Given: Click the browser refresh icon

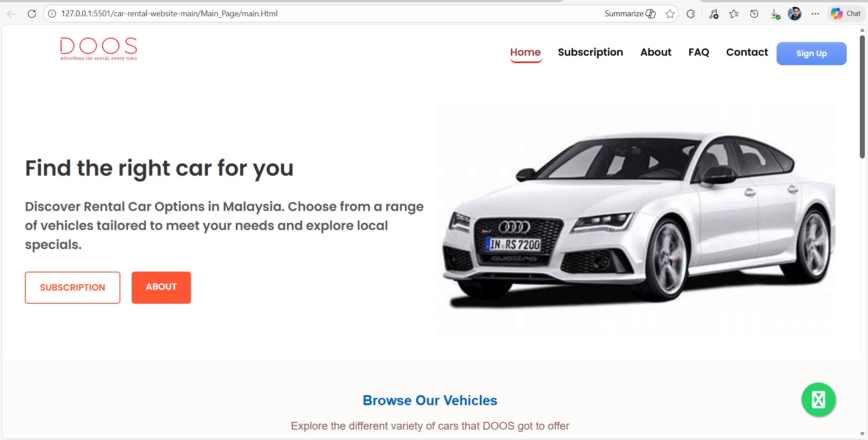Looking at the screenshot, I should pos(32,14).
